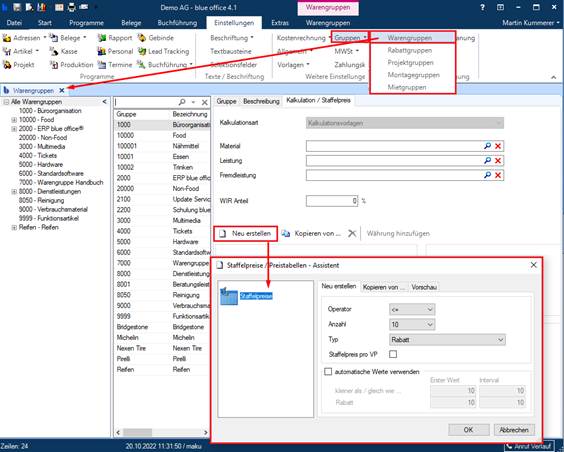Tick automatische Werte verwenden checkbox
This screenshot has height=452, width=564.
click(x=328, y=372)
